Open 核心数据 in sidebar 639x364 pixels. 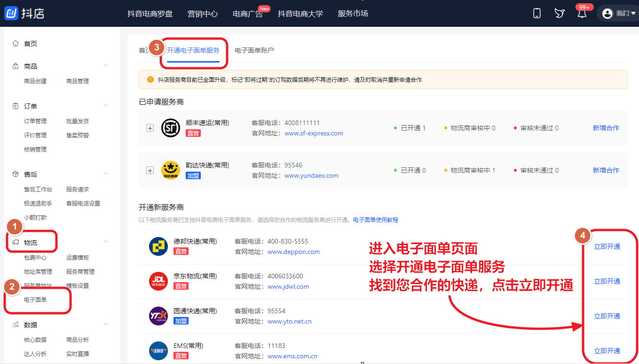(35, 340)
